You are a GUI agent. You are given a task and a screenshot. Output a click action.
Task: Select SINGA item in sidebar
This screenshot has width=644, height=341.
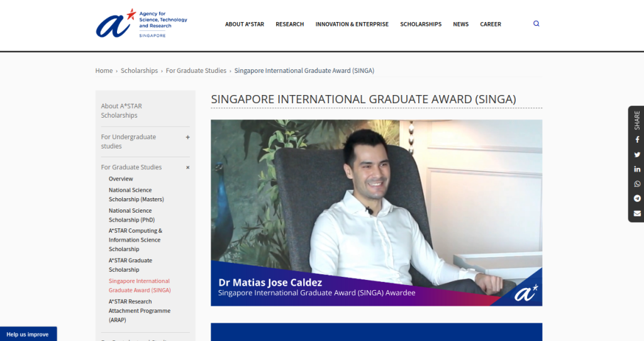click(x=140, y=286)
